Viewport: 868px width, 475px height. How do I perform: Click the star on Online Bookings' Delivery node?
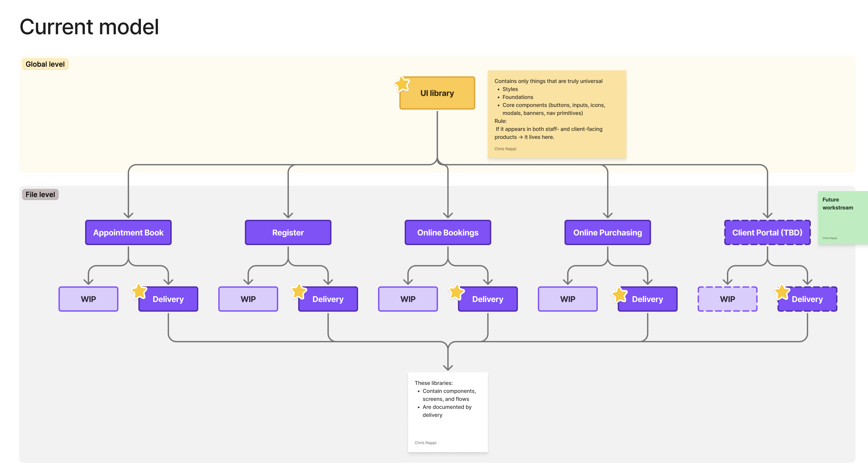click(457, 292)
